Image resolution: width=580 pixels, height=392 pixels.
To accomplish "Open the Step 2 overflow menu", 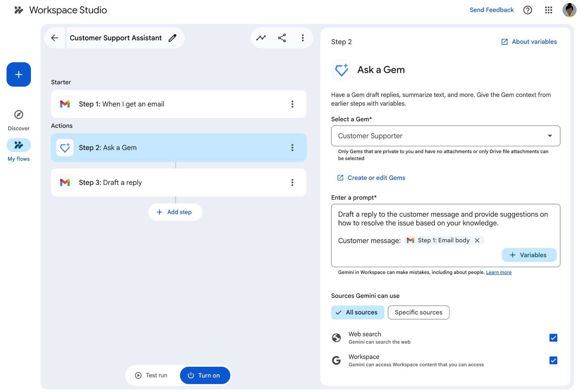I will (x=292, y=147).
